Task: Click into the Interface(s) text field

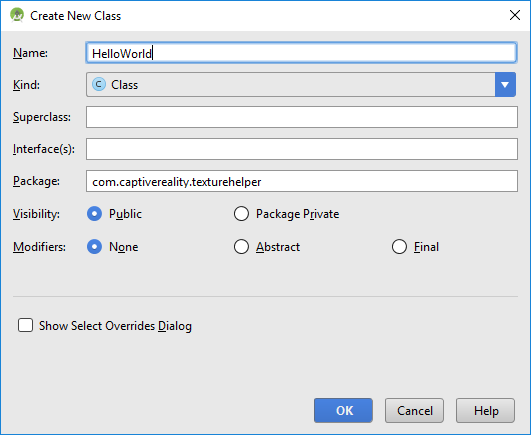Action: point(302,149)
